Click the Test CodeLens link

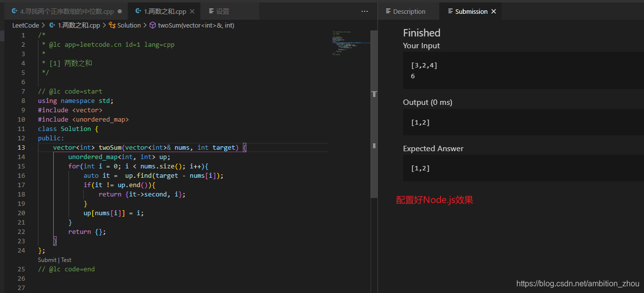[66, 260]
